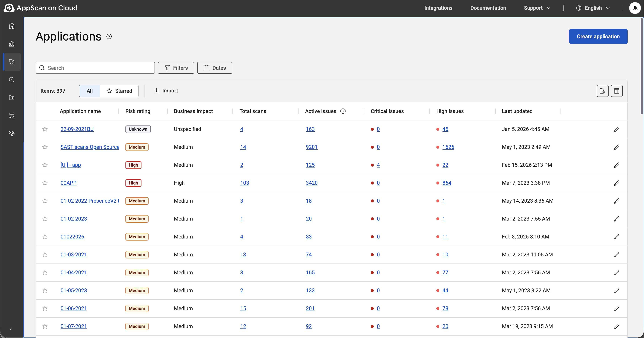Expand the Support dropdown menu

click(x=537, y=8)
